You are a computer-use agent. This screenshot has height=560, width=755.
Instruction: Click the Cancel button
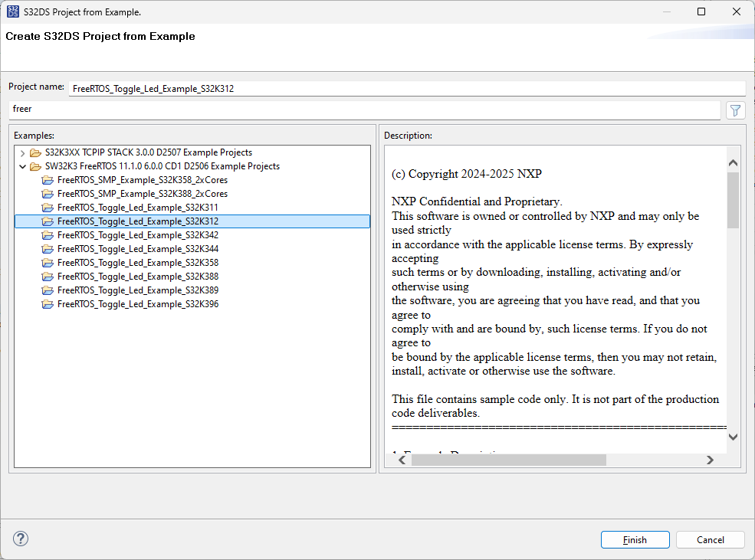pos(711,540)
